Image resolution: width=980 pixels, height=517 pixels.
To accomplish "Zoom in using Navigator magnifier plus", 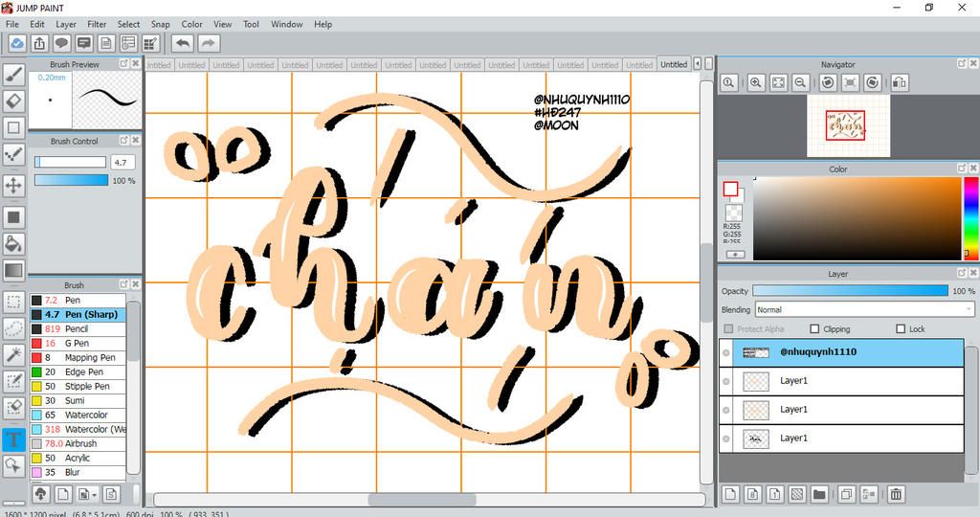I will coord(756,82).
